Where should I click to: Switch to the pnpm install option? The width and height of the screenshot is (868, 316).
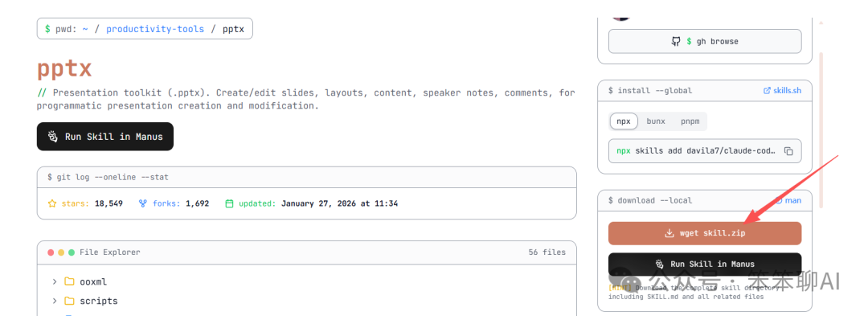(690, 121)
